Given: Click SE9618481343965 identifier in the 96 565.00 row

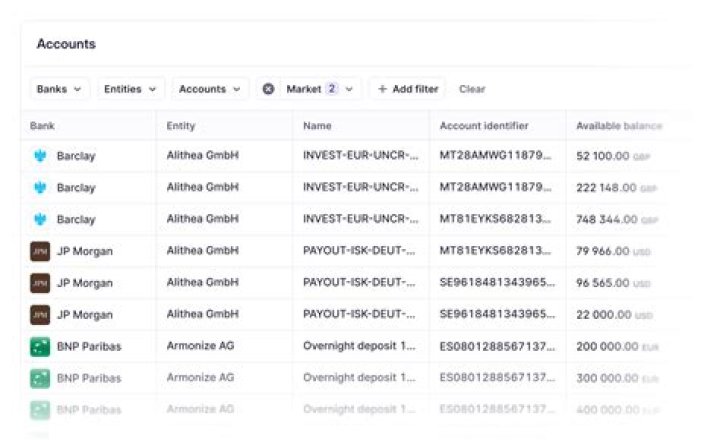Looking at the screenshot, I should (x=497, y=282).
